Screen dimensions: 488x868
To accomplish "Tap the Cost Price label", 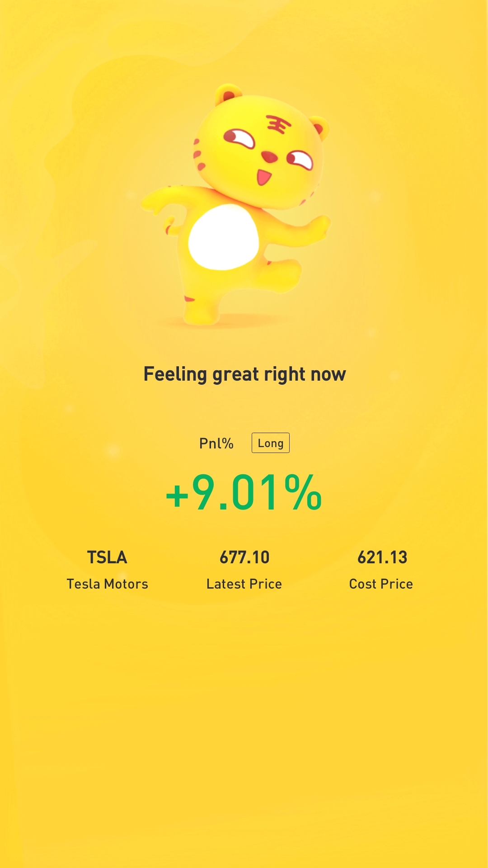I will [x=381, y=584].
